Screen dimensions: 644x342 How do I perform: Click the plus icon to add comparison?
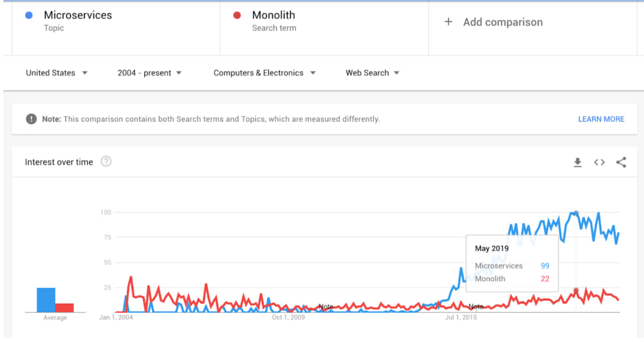pyautogui.click(x=449, y=22)
